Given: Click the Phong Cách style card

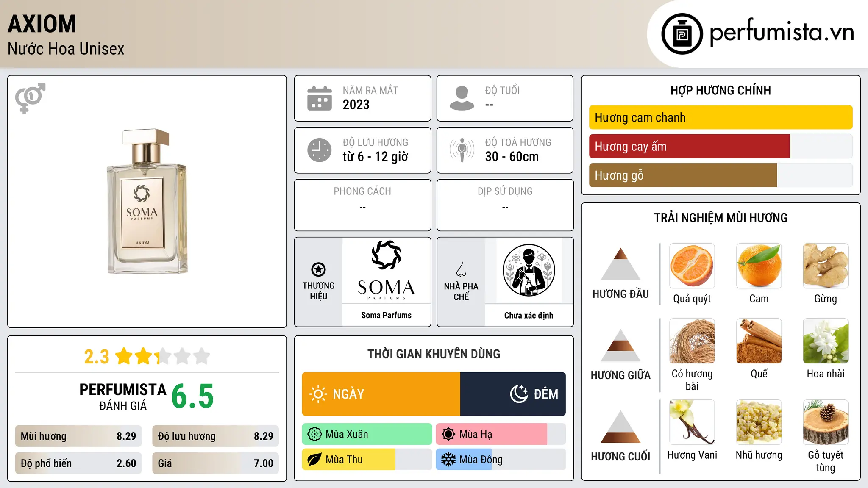Looking at the screenshot, I should [x=362, y=205].
